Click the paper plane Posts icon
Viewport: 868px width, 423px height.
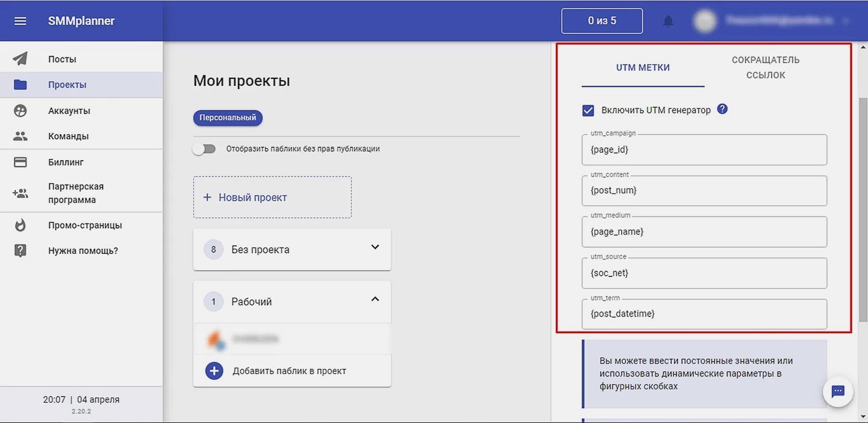click(x=20, y=59)
